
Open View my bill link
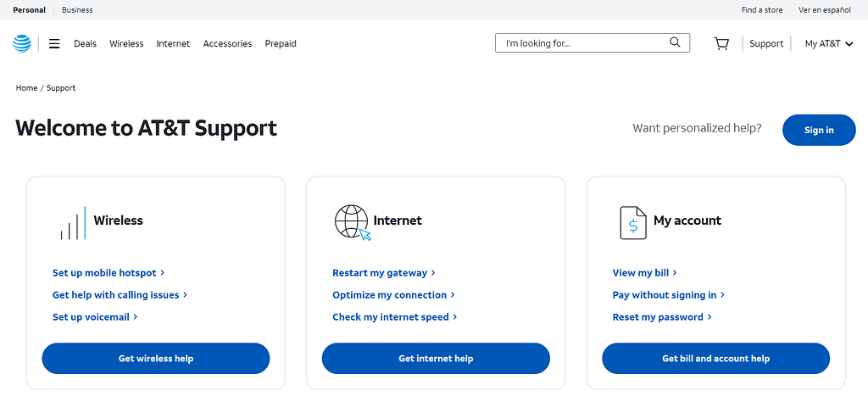pyautogui.click(x=645, y=273)
